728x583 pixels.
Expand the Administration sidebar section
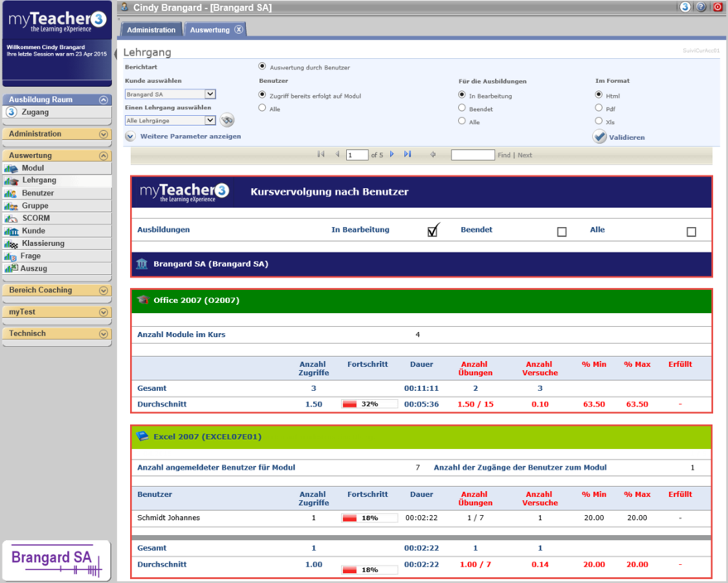pyautogui.click(x=103, y=134)
